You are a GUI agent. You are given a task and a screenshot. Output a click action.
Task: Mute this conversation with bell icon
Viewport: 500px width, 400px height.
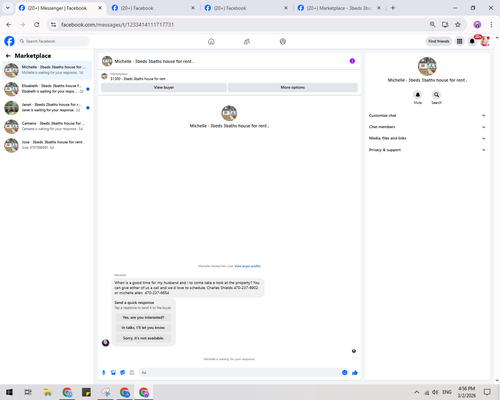click(x=418, y=95)
